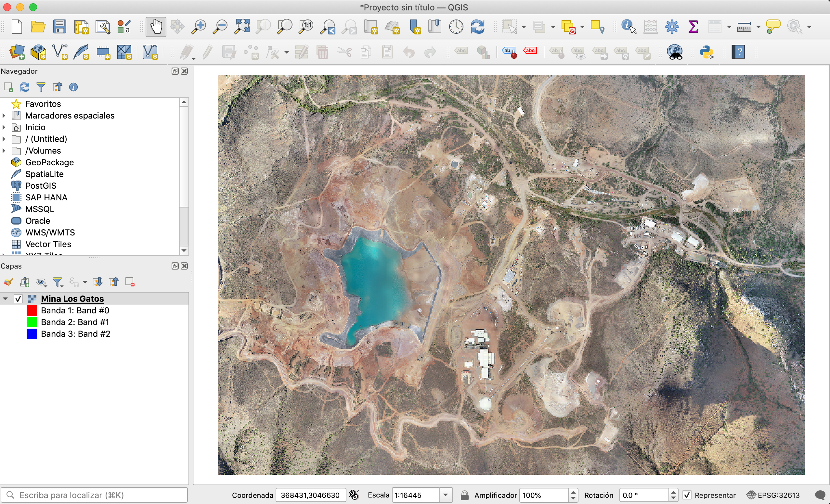830x504 pixels.
Task: Select WMS/WMTS in the browser tree
Action: pos(50,232)
